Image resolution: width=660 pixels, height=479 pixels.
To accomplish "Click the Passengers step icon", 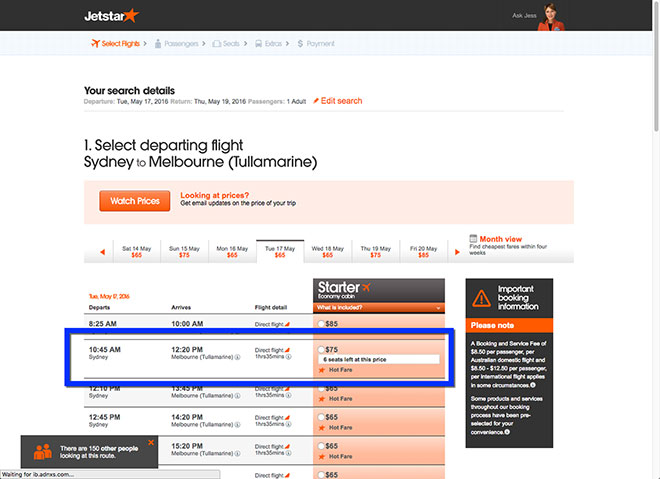I will 158,43.
